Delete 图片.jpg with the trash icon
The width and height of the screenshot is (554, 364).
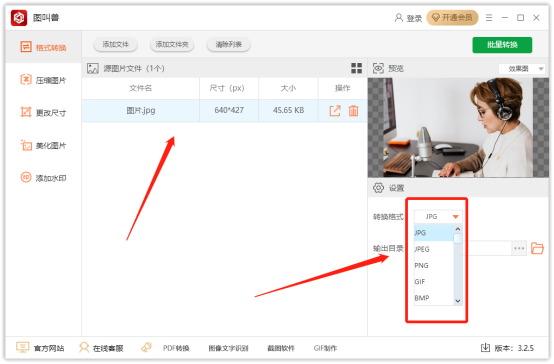tap(353, 111)
